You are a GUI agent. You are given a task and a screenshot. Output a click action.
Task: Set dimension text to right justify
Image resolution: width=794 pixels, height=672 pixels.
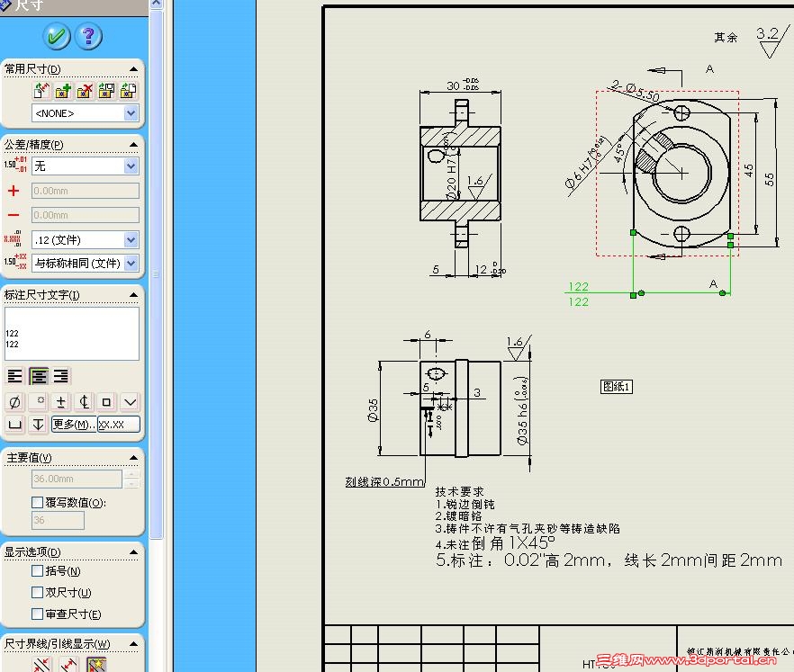[x=61, y=376]
